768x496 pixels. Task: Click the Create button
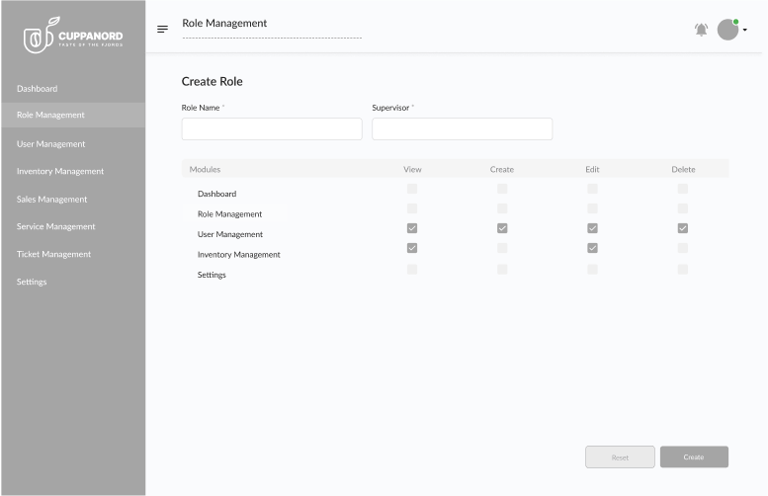point(694,457)
